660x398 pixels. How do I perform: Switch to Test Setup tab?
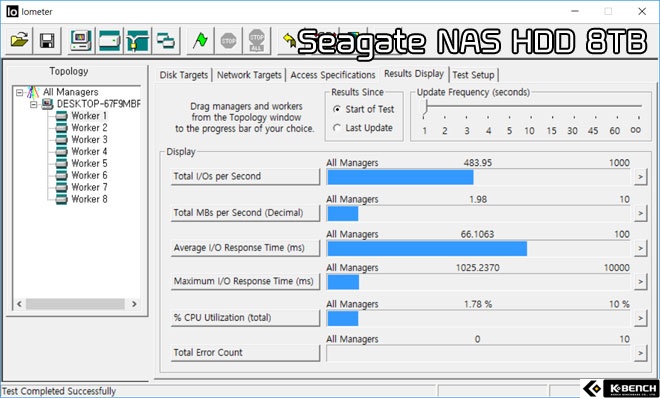[x=473, y=75]
